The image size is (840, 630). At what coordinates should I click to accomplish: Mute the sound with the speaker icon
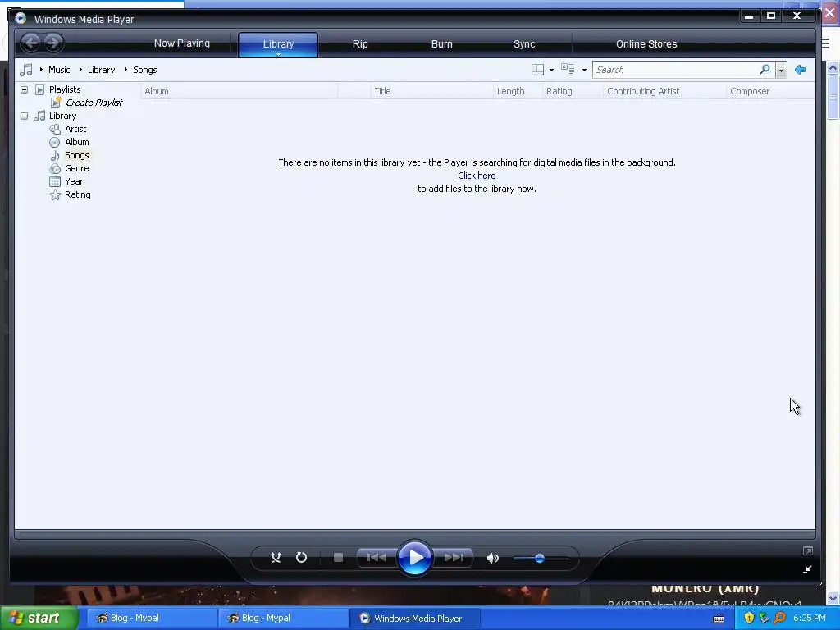pos(493,558)
